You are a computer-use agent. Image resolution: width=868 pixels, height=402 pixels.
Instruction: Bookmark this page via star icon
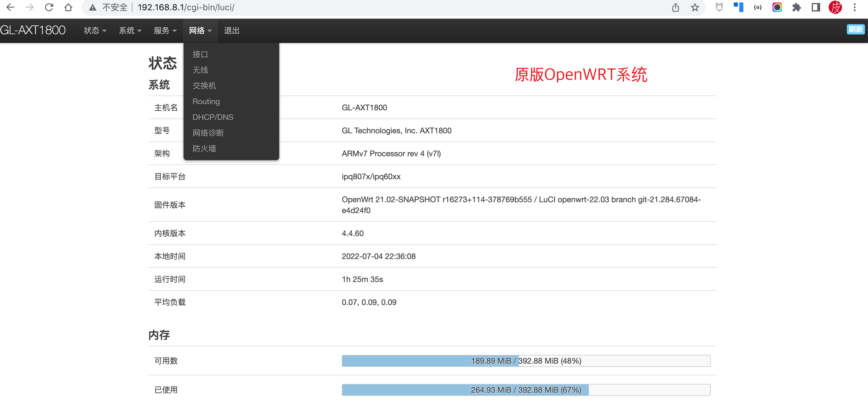695,7
